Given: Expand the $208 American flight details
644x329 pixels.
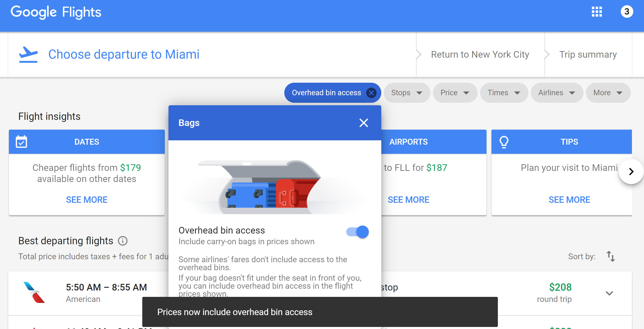Looking at the screenshot, I should click(609, 293).
